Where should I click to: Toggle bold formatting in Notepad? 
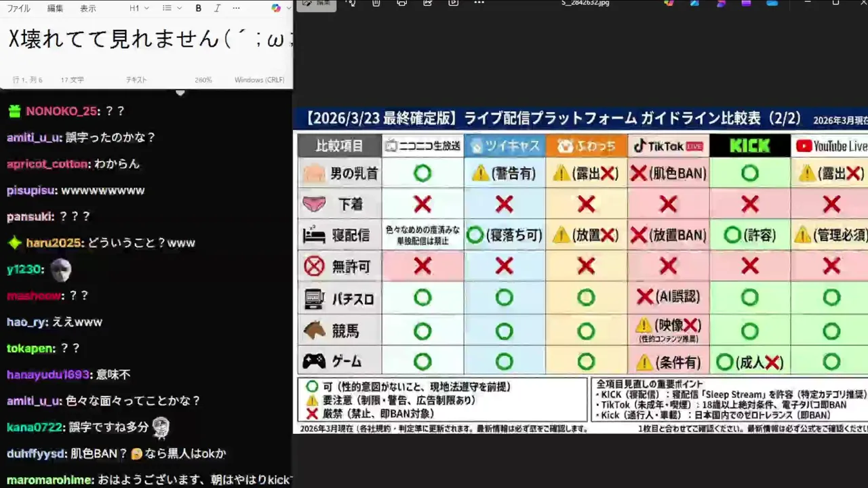click(x=198, y=8)
